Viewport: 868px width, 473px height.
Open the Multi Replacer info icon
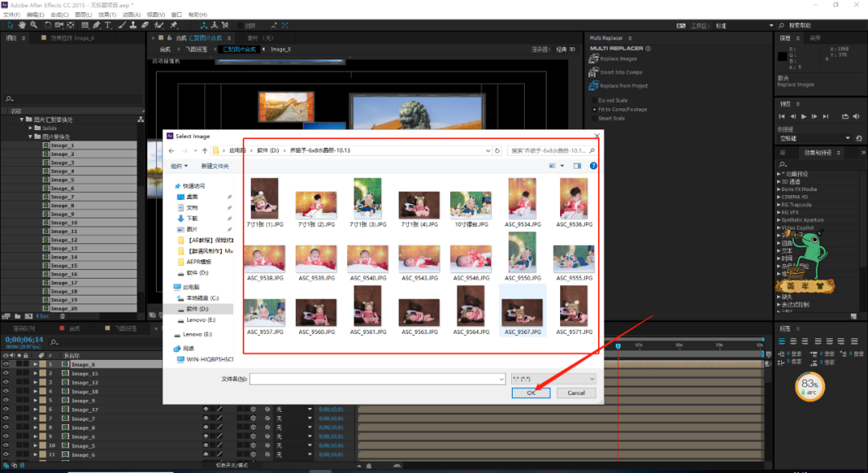tap(648, 48)
